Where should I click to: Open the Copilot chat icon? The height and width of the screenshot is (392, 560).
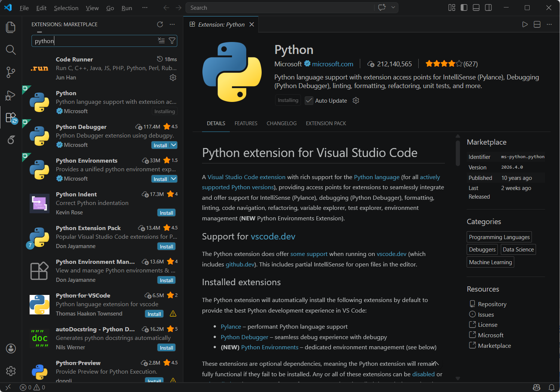(382, 7)
